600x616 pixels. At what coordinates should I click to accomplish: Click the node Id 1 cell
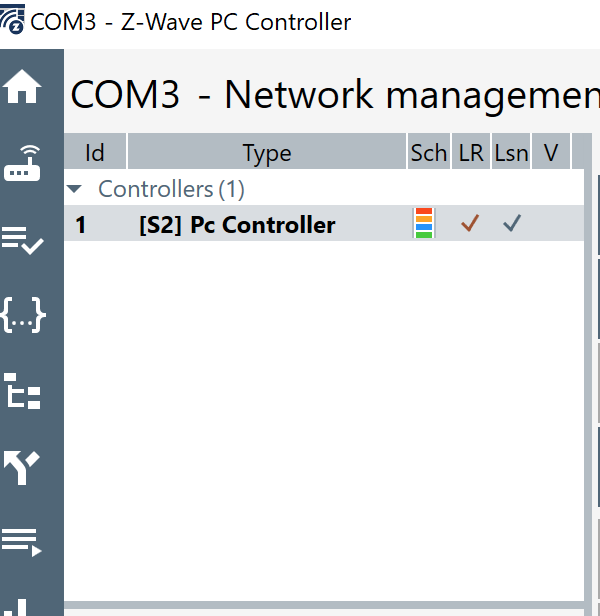click(x=81, y=225)
